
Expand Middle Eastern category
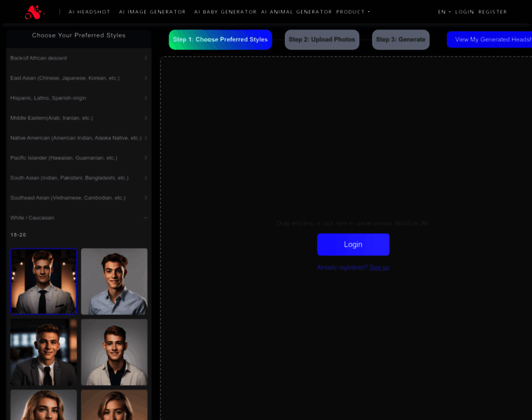pyautogui.click(x=78, y=118)
